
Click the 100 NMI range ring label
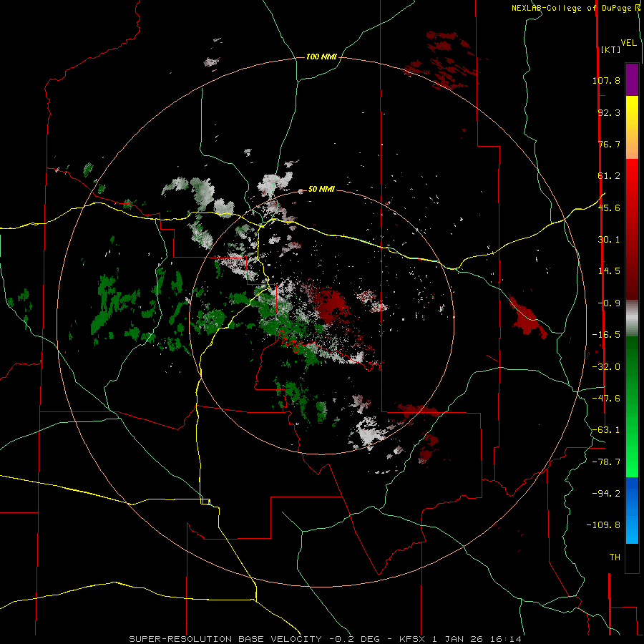(x=321, y=57)
